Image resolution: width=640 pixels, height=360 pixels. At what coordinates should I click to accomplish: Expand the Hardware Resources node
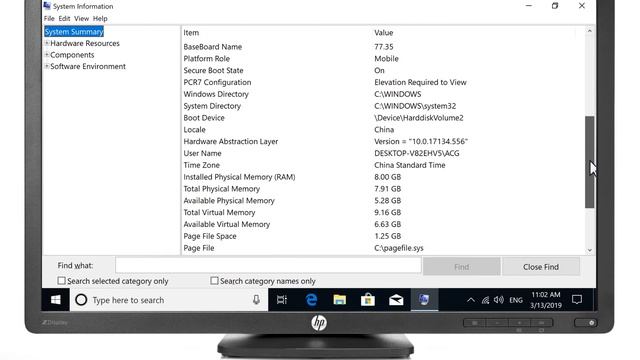pyautogui.click(x=47, y=43)
